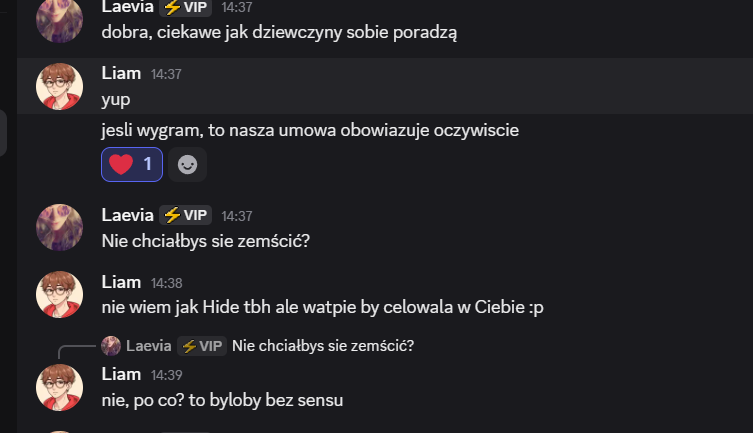Click VIP badge above 'dobra, ciekawe' message

(x=185, y=7)
